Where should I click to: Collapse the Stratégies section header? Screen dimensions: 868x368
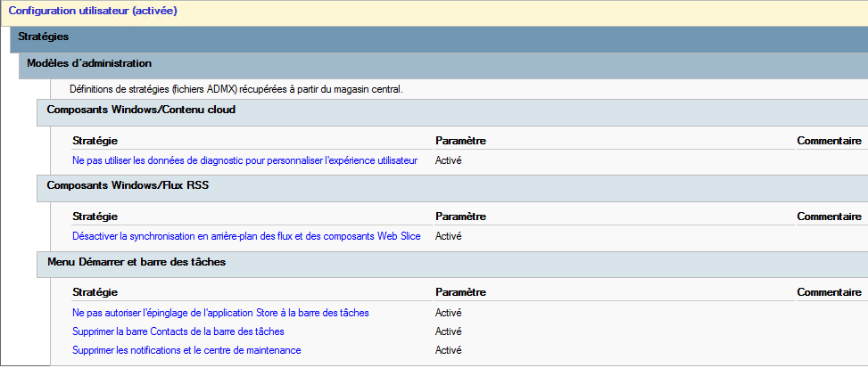(x=44, y=37)
